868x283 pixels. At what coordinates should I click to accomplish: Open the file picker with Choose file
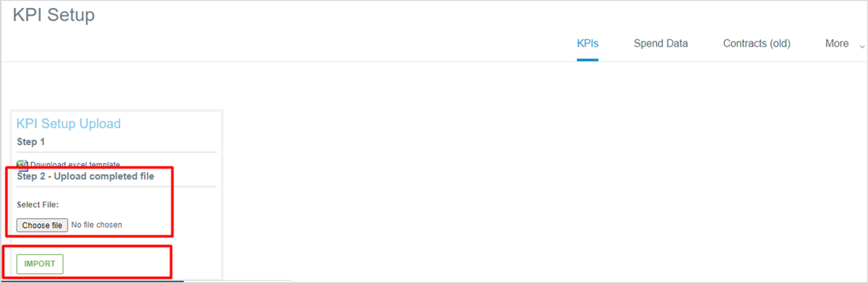(42, 225)
